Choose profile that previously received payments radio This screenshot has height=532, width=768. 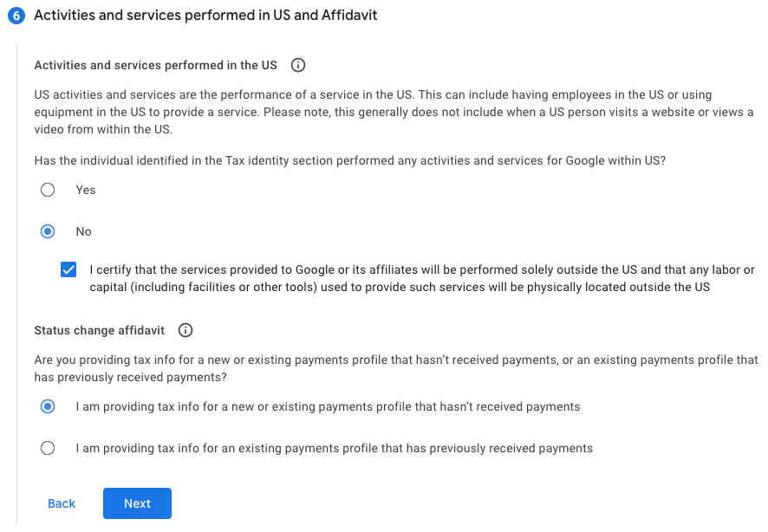pos(48,448)
